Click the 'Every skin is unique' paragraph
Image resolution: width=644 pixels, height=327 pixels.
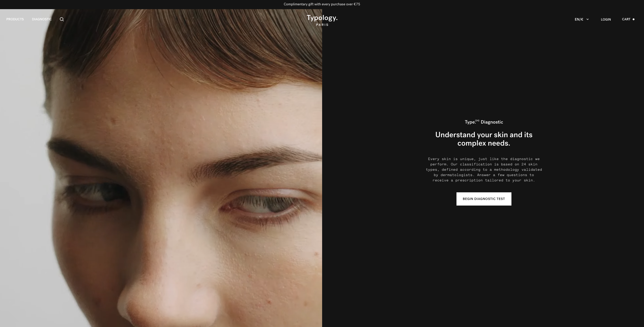coord(484,170)
